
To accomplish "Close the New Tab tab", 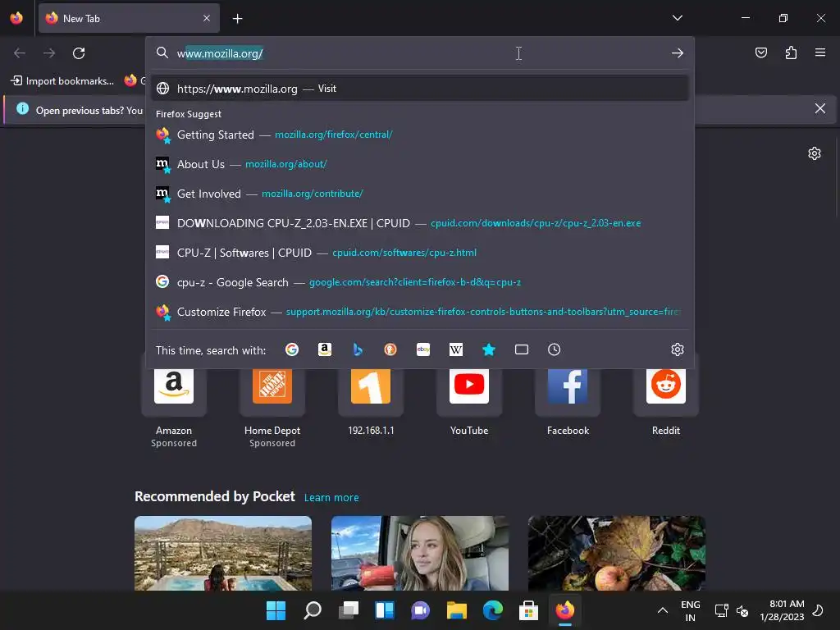I will coord(207,18).
